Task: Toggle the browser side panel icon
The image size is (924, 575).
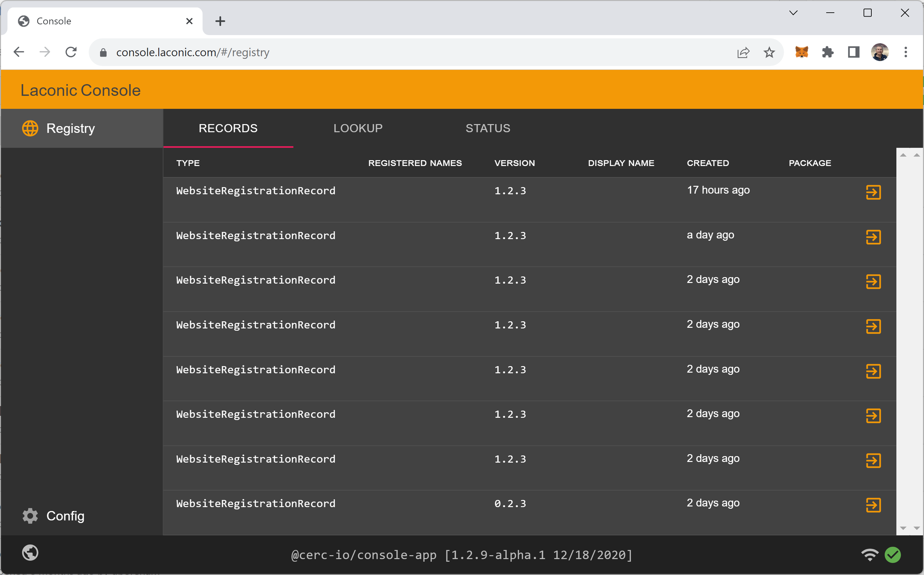Action: coord(853,52)
